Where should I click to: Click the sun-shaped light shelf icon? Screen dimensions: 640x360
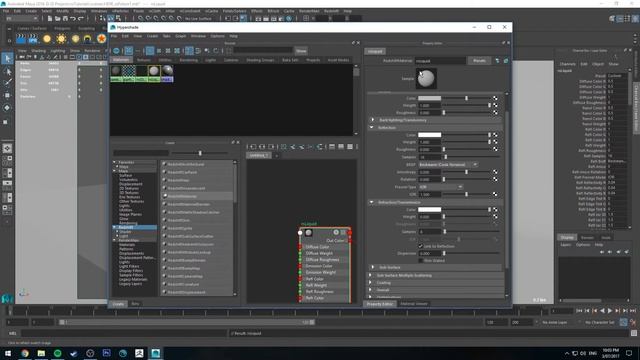click(x=61, y=39)
